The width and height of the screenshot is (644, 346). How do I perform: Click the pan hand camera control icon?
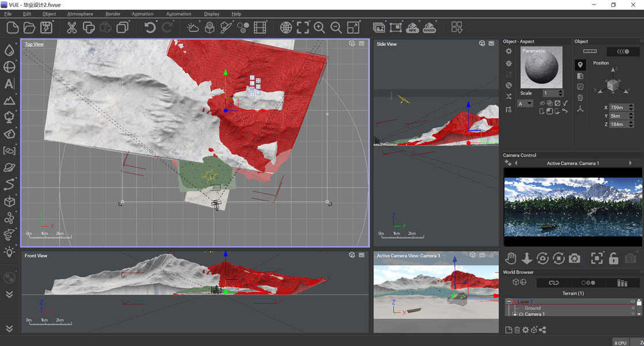pos(510,258)
